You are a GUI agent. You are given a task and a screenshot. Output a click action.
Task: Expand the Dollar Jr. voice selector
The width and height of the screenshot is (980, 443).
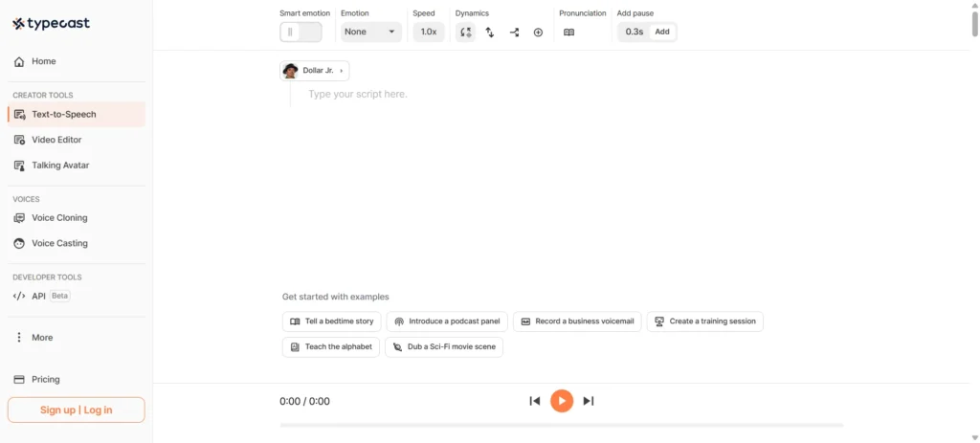click(x=315, y=71)
